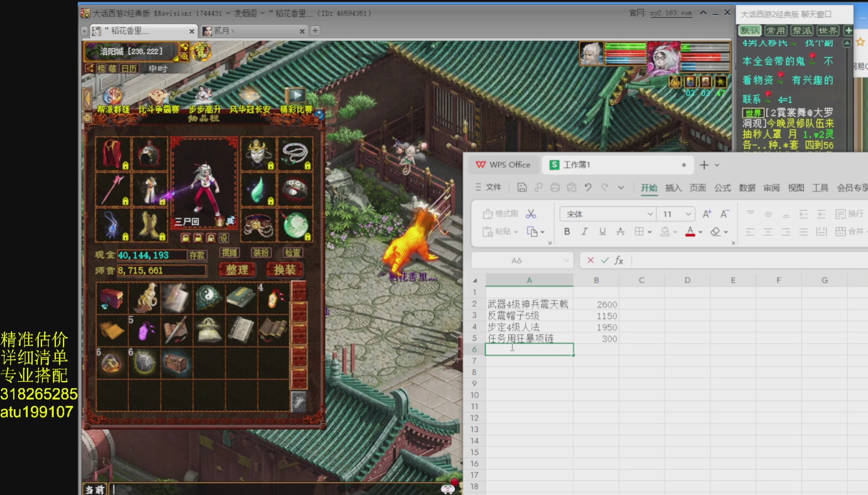Screen dimensions: 868x495
Task: Select the helmet equipment slot
Action: [149, 153]
